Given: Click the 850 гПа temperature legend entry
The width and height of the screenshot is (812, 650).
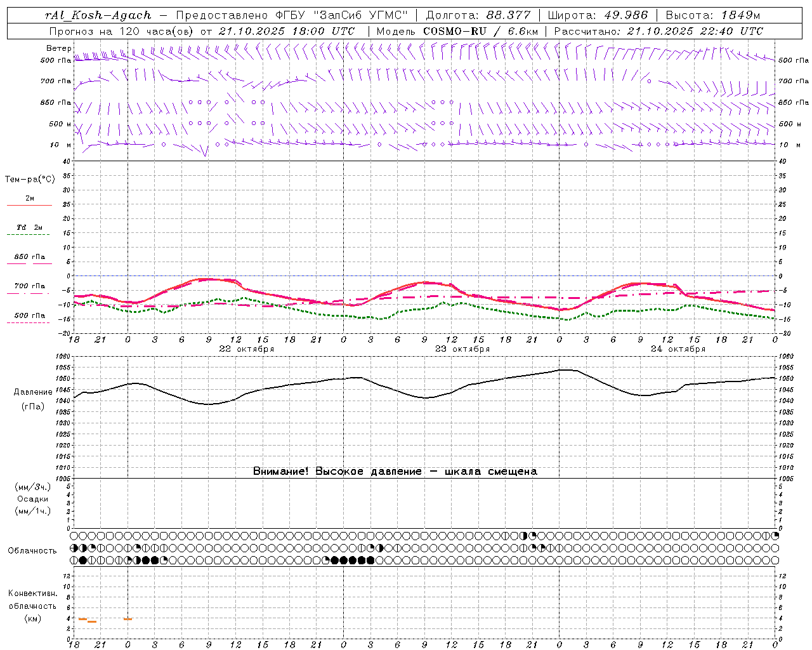Looking at the screenshot, I should pyautogui.click(x=30, y=257).
